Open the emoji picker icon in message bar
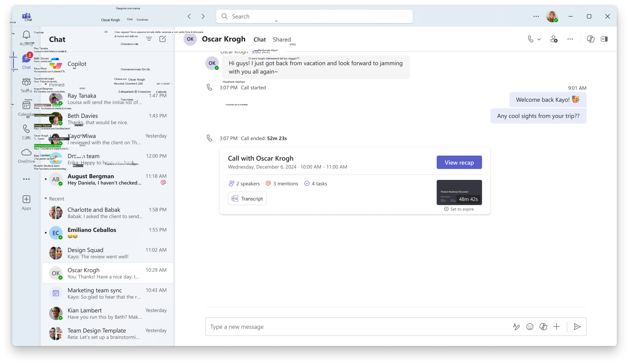The height and width of the screenshot is (364, 629). pyautogui.click(x=530, y=327)
